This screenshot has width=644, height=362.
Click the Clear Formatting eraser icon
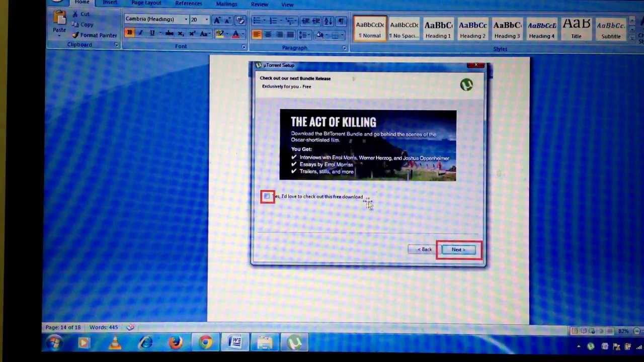240,20
